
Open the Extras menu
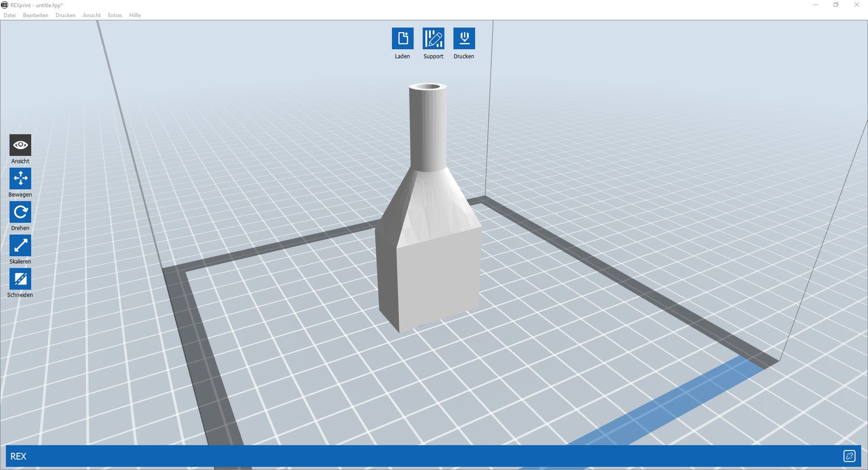coord(115,15)
